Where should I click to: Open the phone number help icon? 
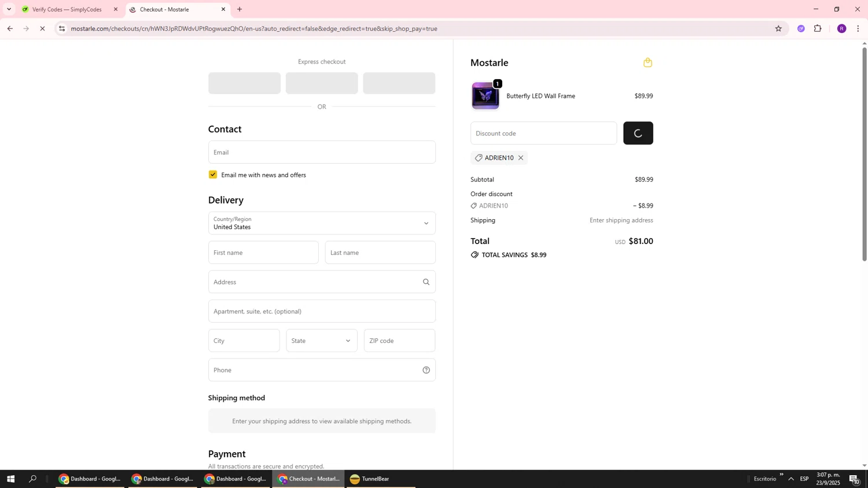click(426, 370)
